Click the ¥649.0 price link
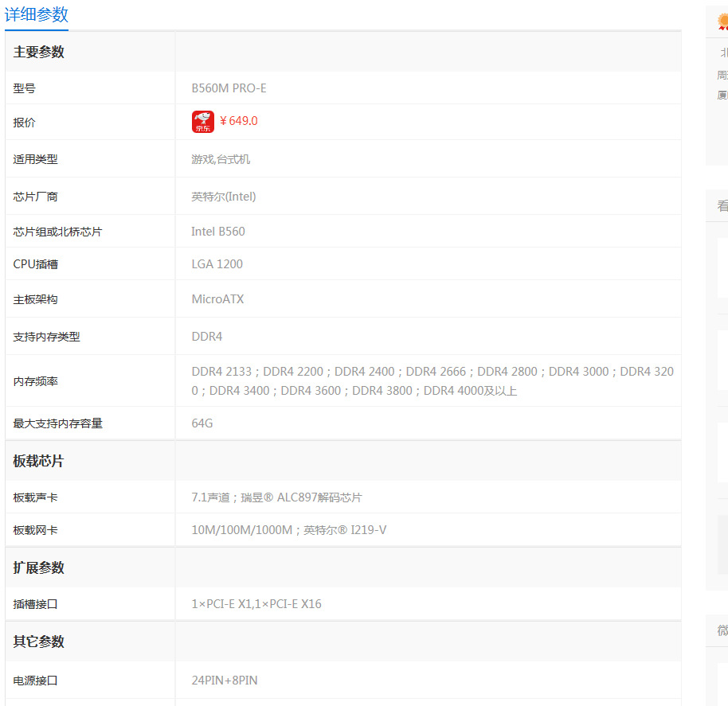The image size is (728, 706). pos(238,121)
